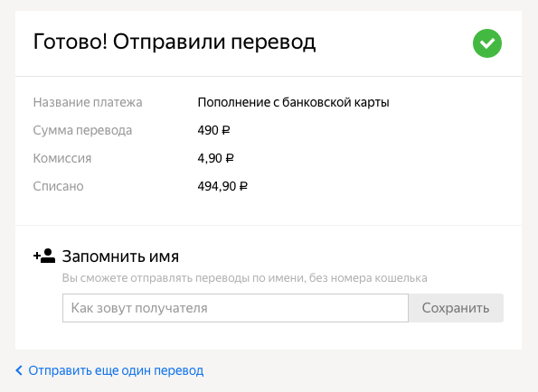
Task: Click the ruble sign after 494,90
Action: 243,186
